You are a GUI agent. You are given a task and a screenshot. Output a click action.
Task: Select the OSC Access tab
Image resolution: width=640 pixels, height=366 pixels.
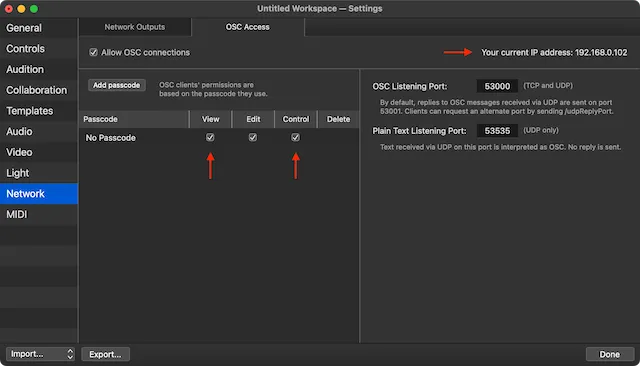[247, 27]
